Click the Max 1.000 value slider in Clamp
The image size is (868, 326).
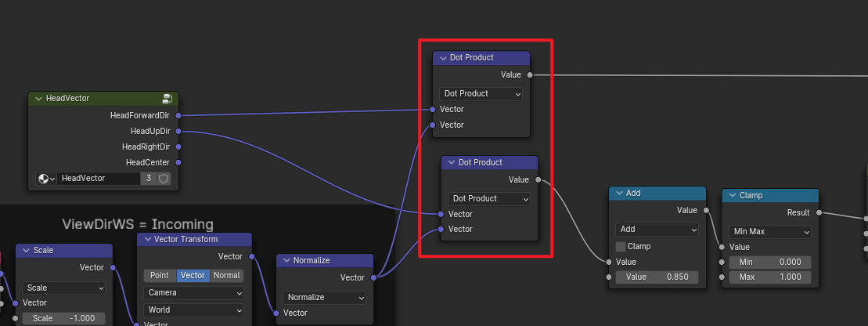click(x=770, y=277)
